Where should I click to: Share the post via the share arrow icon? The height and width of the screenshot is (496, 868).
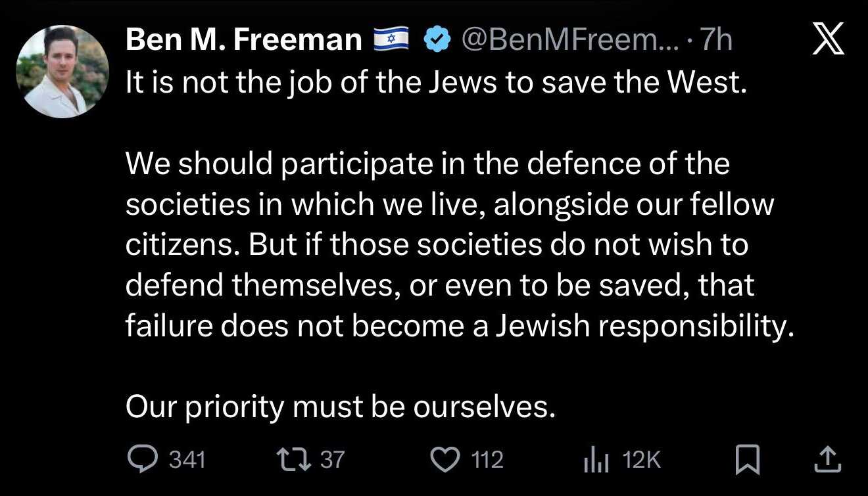[x=828, y=460]
